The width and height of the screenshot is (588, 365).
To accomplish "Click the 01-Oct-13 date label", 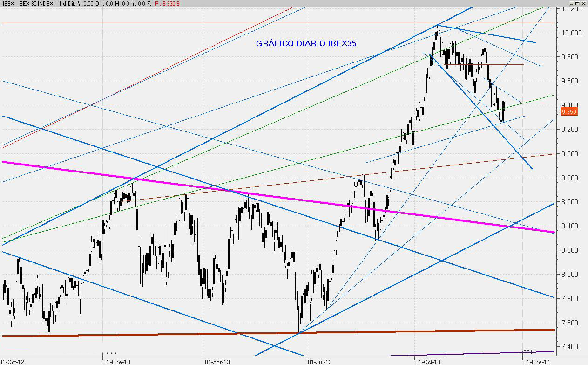I will click(427, 361).
